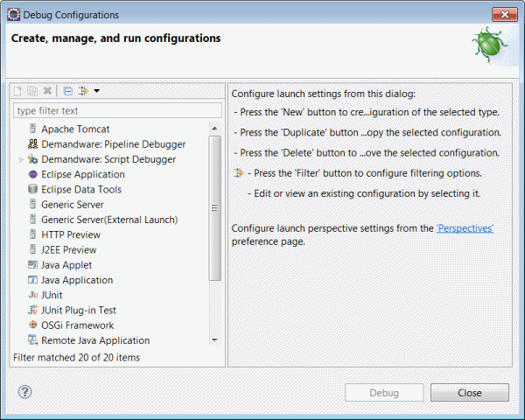Click the New launch configuration icon
This screenshot has height=420, width=525.
coord(17,91)
